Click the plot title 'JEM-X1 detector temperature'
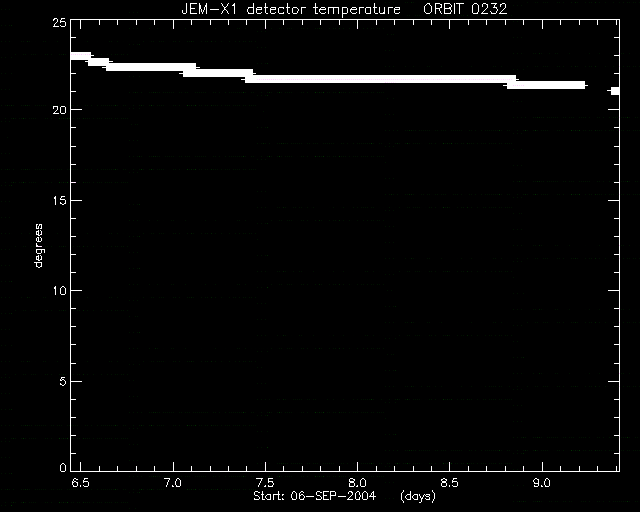The image size is (640, 512). coord(291,9)
